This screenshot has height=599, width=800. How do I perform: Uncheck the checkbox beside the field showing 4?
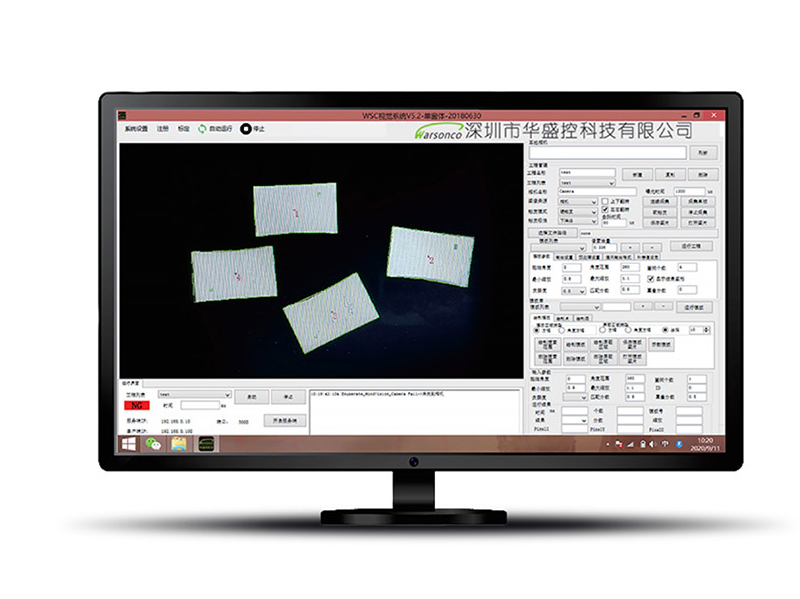click(651, 279)
